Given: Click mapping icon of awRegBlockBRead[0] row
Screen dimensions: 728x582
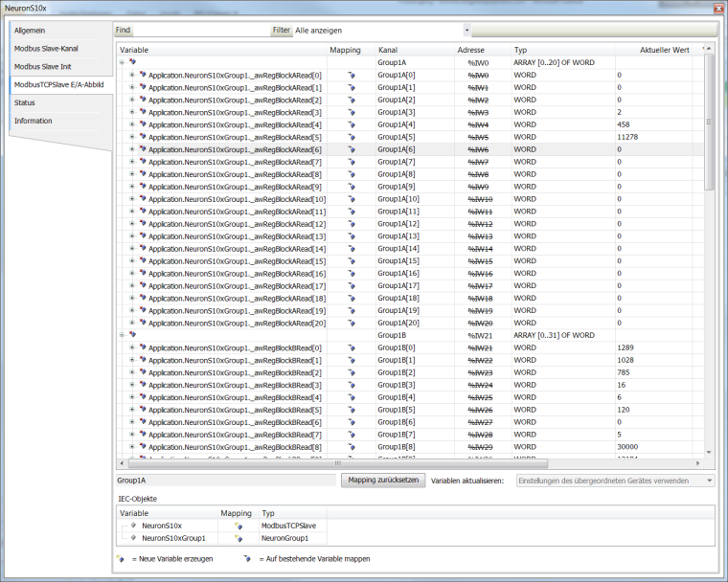Looking at the screenshot, I should pyautogui.click(x=351, y=348).
